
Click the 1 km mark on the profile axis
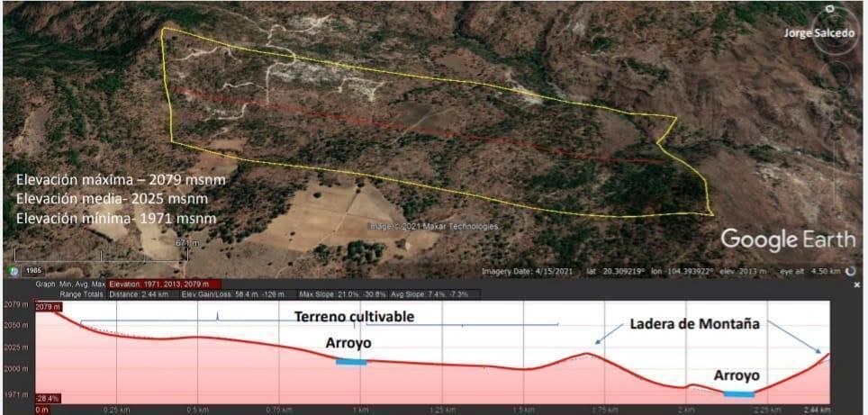[360, 410]
